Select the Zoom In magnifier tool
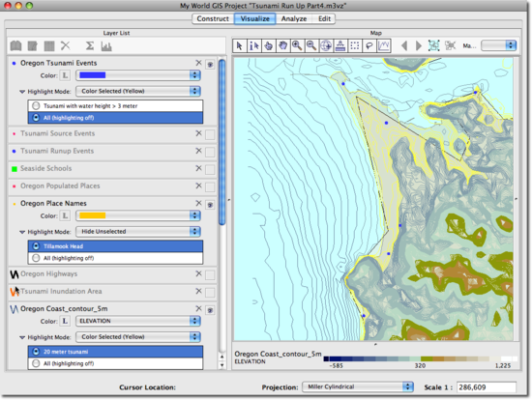This screenshot has height=400, width=532. 297,45
